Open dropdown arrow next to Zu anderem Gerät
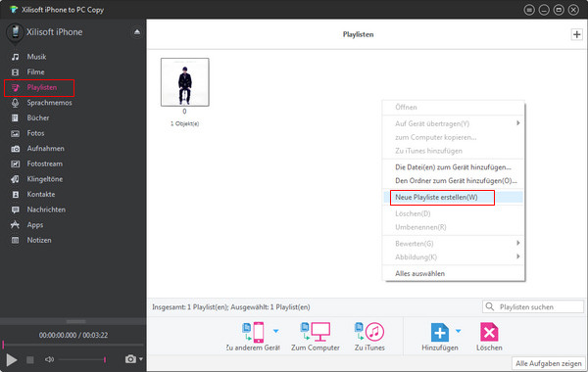 (276, 331)
